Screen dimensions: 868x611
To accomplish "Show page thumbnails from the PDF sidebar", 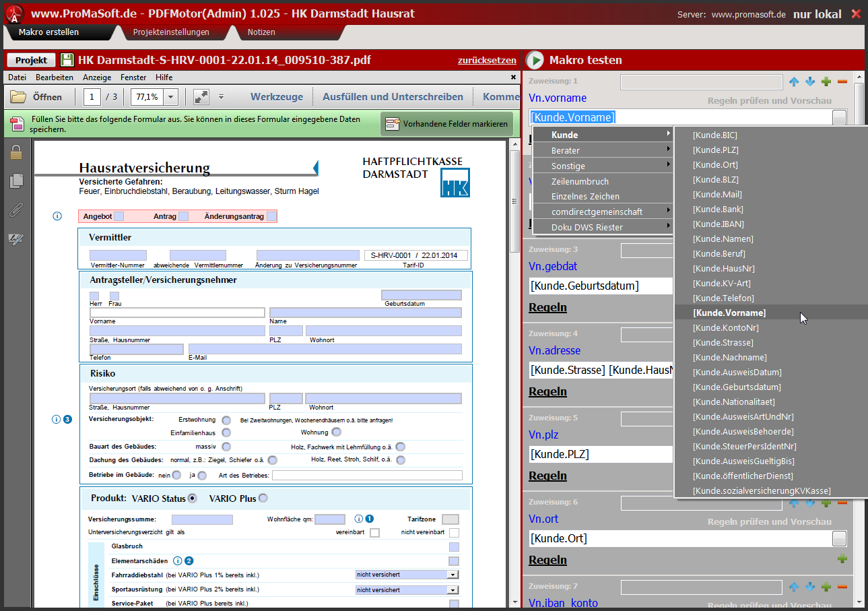I will [x=16, y=181].
